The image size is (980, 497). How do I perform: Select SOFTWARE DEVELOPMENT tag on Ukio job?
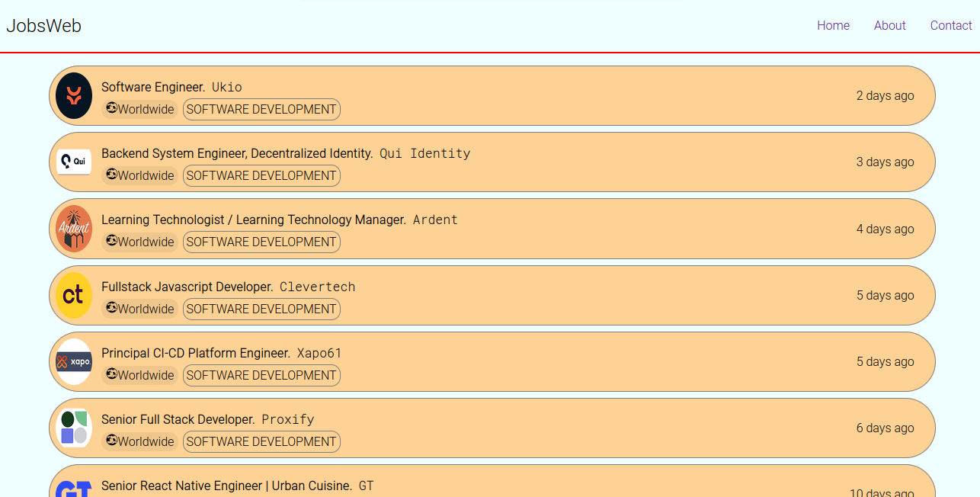(x=261, y=109)
